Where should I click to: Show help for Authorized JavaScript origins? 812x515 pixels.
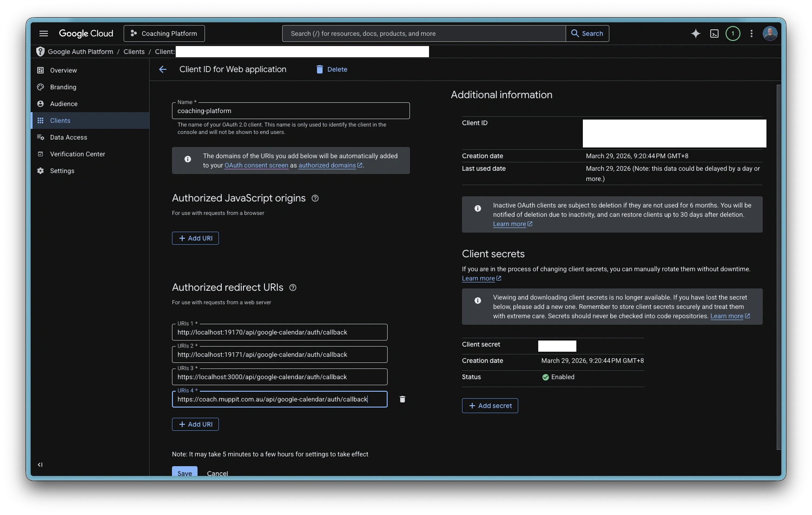pyautogui.click(x=315, y=198)
